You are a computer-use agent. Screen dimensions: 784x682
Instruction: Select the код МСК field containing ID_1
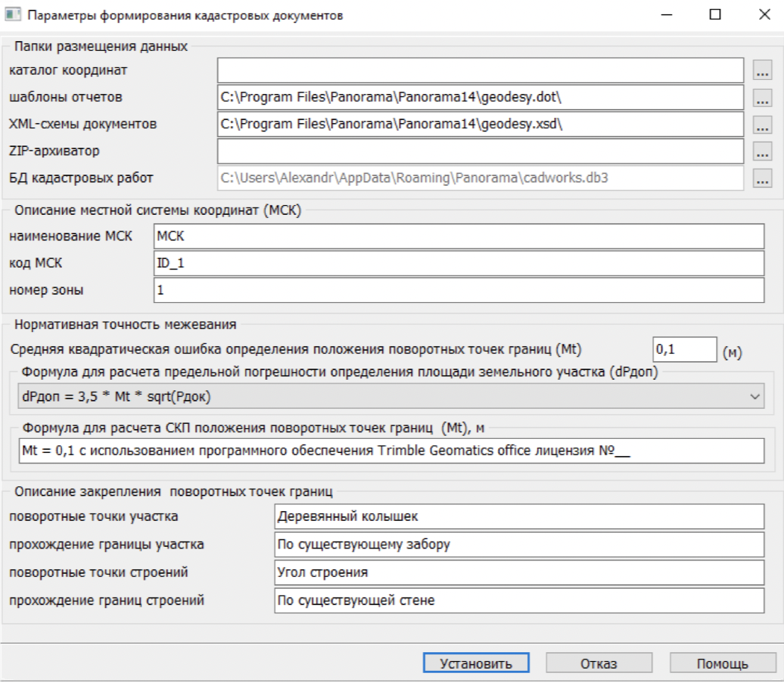pyautogui.click(x=458, y=263)
